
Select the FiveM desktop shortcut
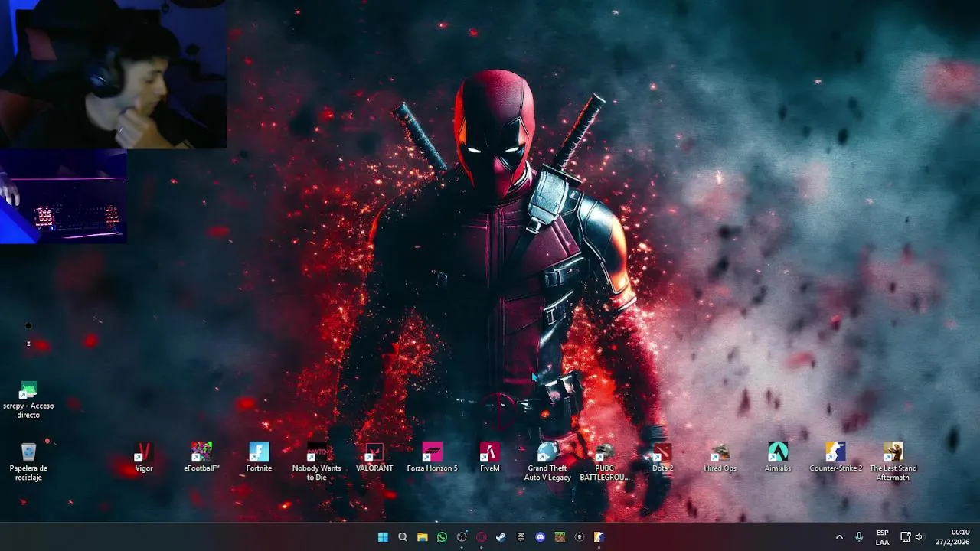[490, 457]
